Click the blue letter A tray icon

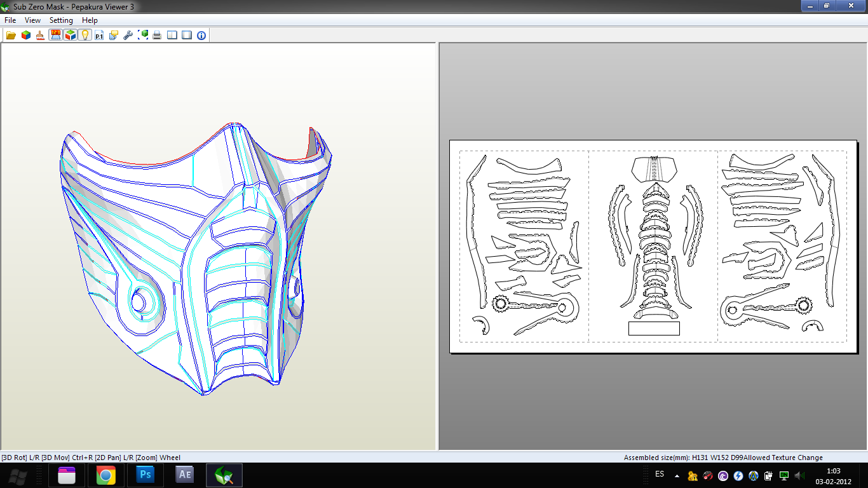(x=753, y=475)
